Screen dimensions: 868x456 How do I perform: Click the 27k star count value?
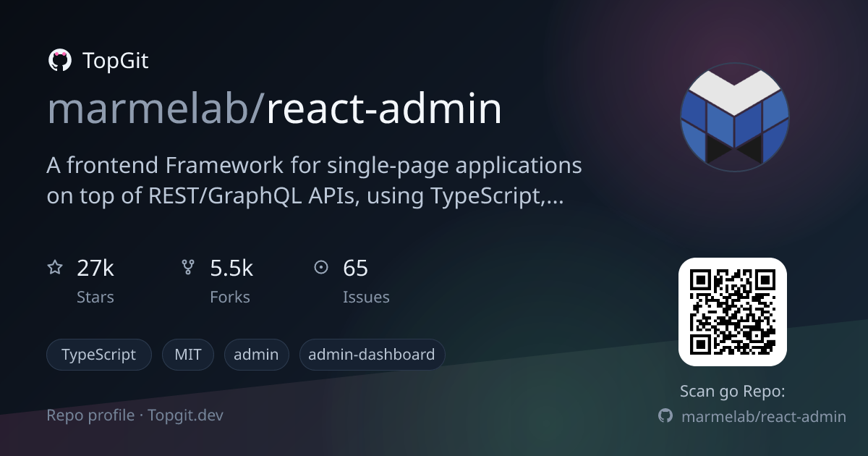pos(95,269)
